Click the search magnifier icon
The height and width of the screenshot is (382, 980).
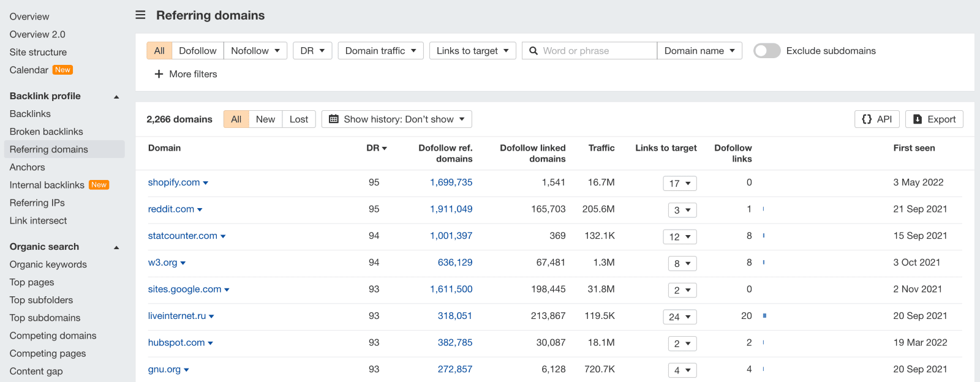533,51
